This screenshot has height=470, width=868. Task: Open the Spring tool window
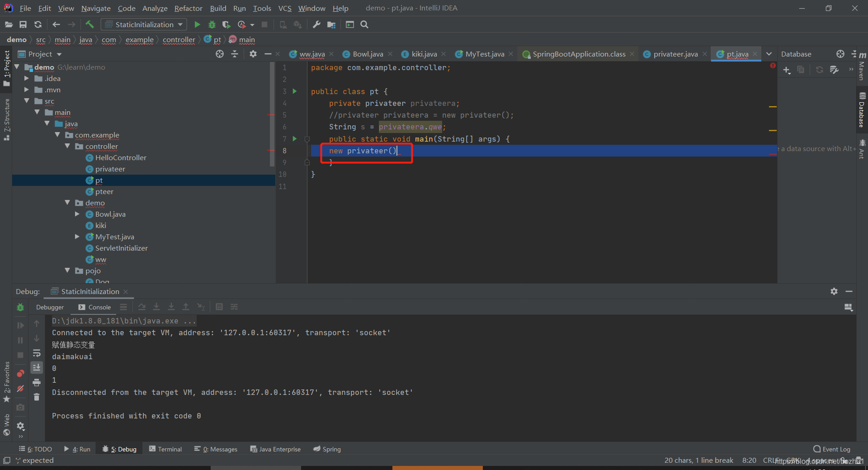pyautogui.click(x=327, y=449)
